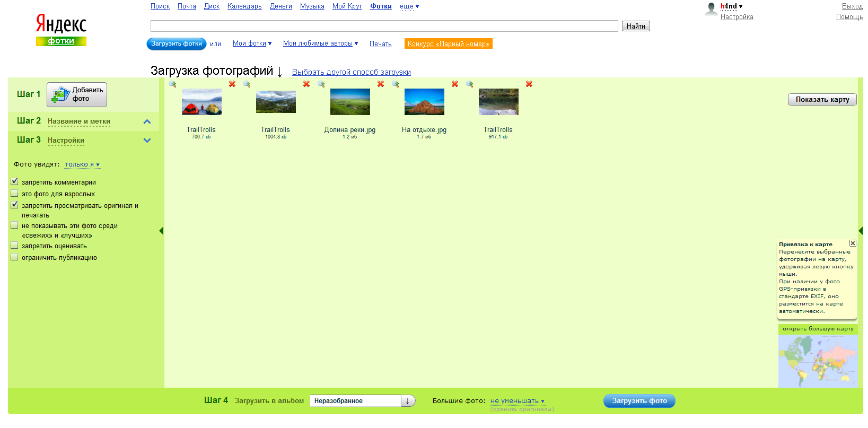Open the только я visibility dropdown
The width and height of the screenshot is (868, 428).
82,164
